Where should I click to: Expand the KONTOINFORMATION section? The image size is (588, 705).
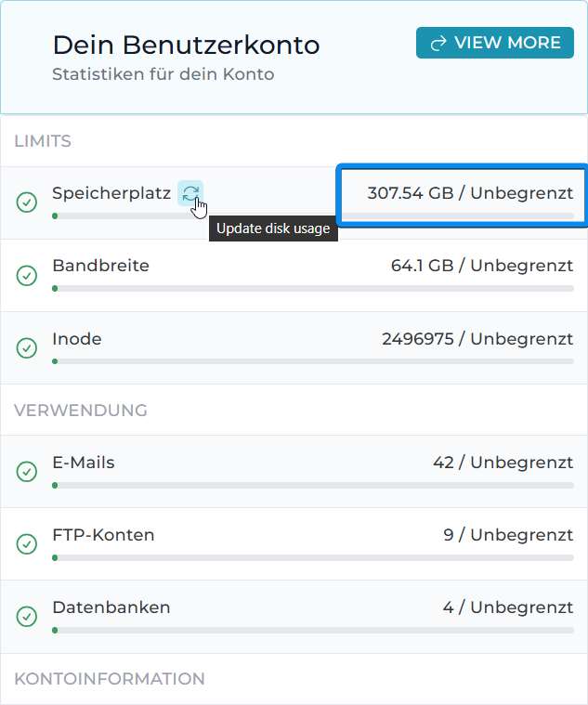pos(110,679)
